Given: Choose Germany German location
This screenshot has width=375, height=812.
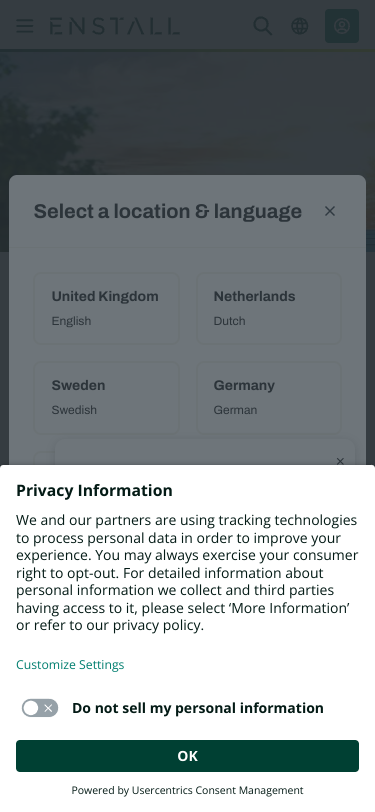Looking at the screenshot, I should 269,397.
